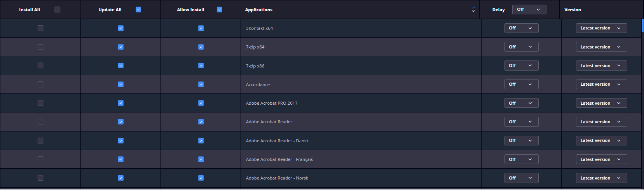
Task: Sort by the Applications column header
Action: pos(259,10)
